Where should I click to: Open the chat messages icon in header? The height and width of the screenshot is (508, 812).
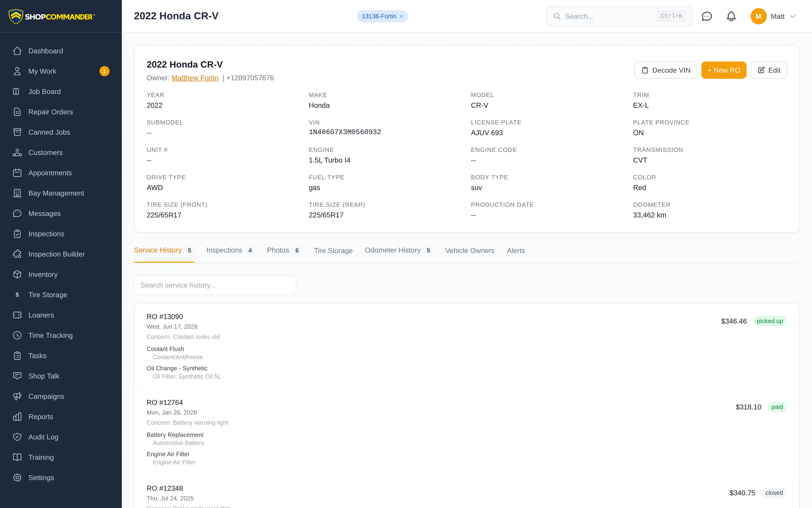click(707, 16)
